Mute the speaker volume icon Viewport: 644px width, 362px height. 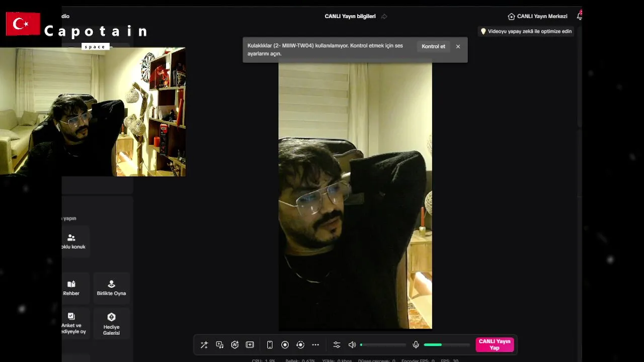point(352,345)
